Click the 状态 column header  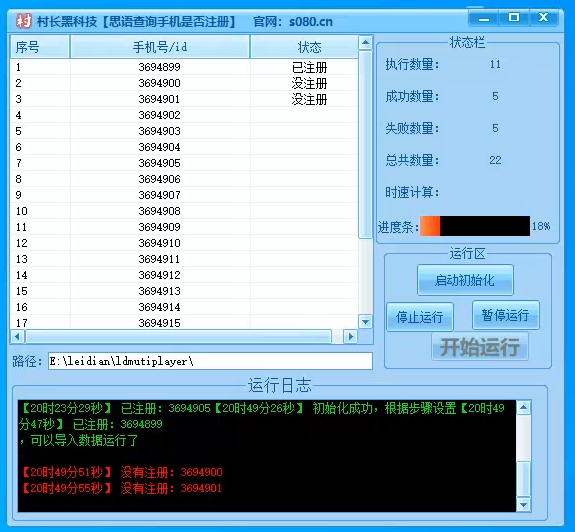[x=304, y=47]
